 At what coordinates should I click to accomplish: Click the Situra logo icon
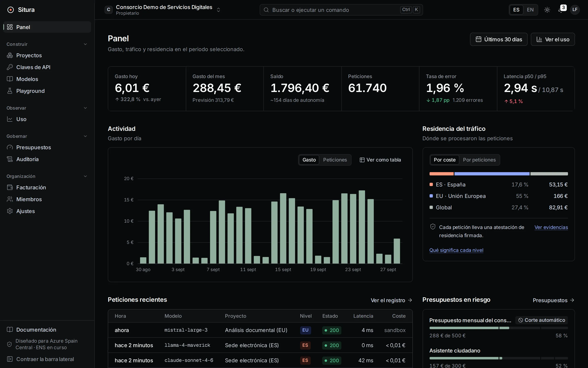pos(10,10)
